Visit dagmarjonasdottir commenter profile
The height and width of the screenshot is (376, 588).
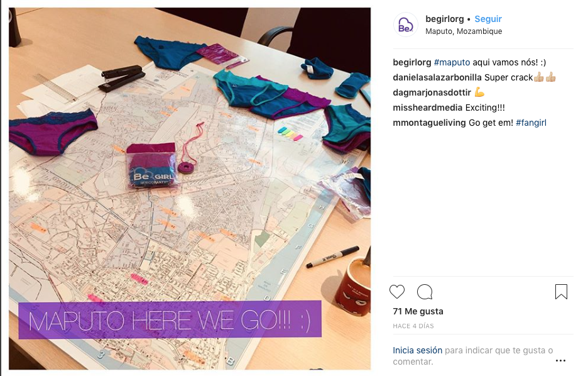432,92
